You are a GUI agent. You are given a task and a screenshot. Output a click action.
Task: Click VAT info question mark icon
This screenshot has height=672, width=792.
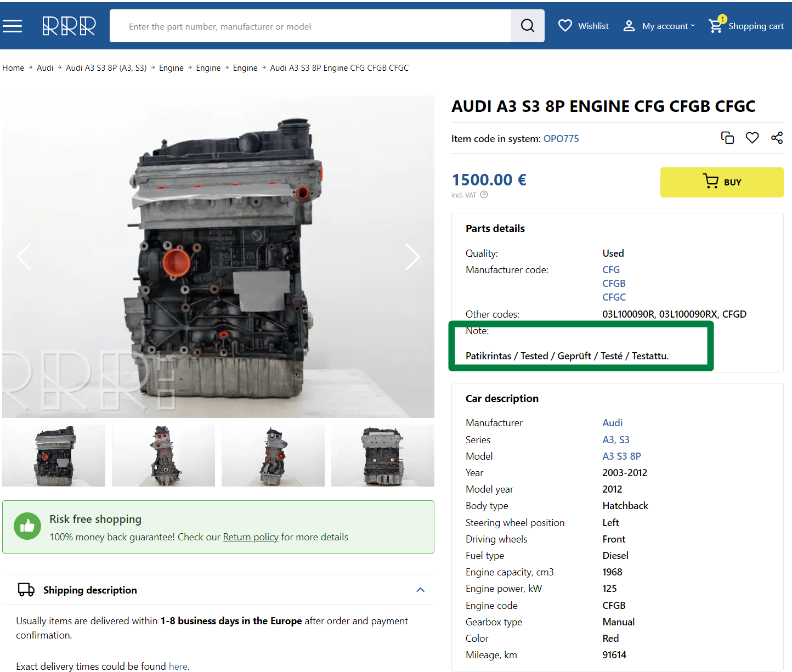click(484, 195)
